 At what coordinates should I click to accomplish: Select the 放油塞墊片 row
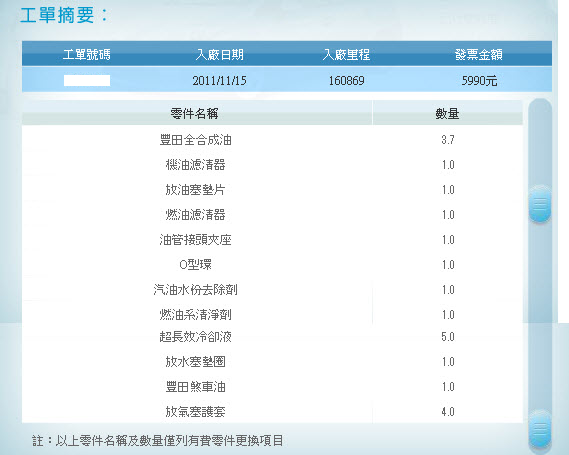272,190
